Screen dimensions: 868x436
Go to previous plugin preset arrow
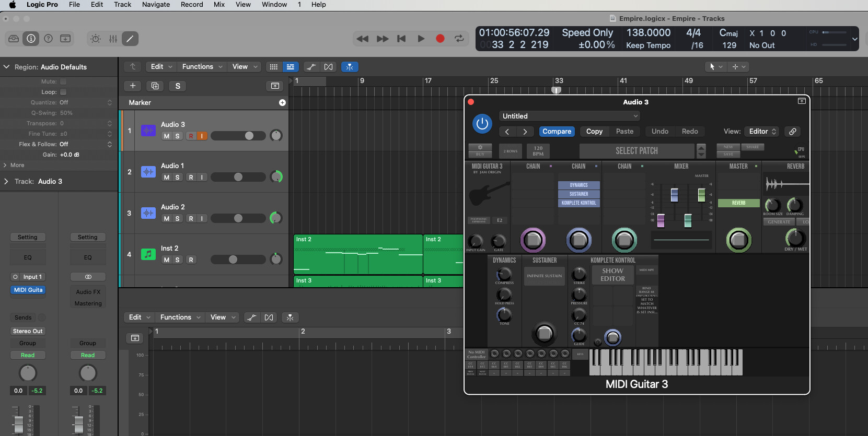(507, 132)
